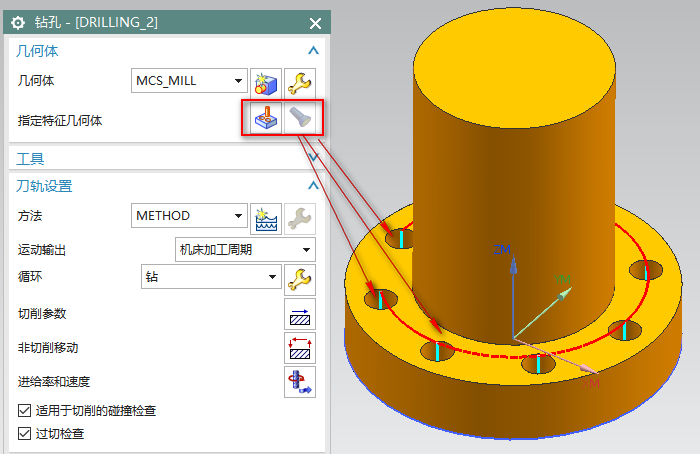Click the dialog settings gear icon
The image size is (700, 454).
(17, 23)
